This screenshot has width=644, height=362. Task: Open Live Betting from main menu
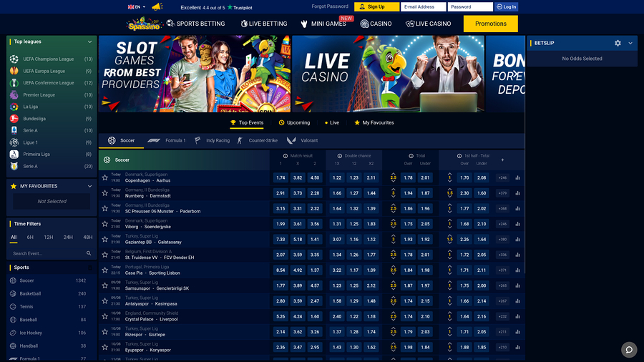tap(263, 24)
